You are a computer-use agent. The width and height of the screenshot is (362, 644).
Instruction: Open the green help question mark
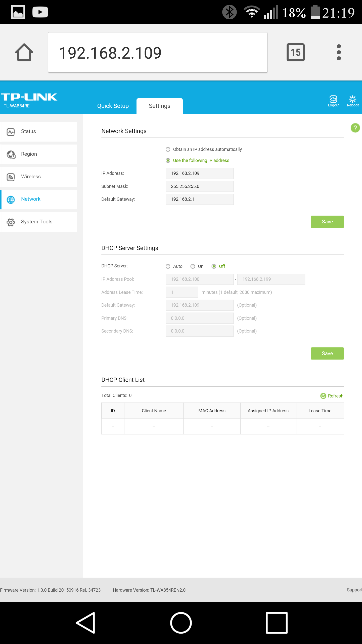(x=355, y=128)
